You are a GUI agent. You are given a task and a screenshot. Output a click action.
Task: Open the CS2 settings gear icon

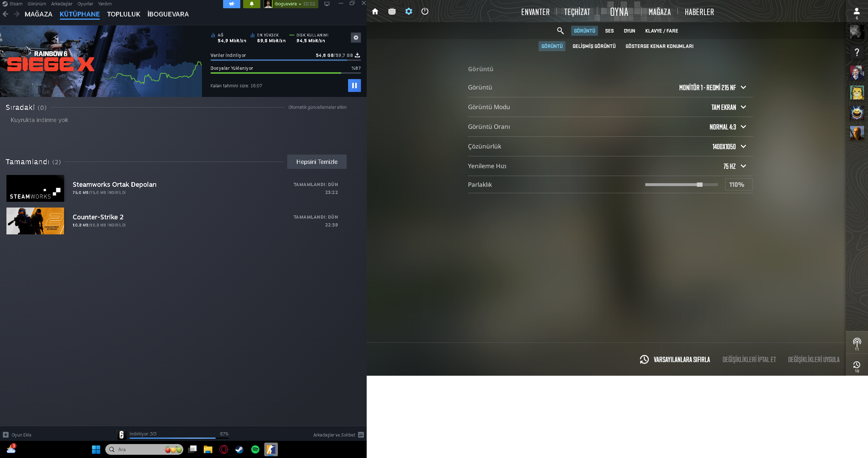(x=409, y=11)
